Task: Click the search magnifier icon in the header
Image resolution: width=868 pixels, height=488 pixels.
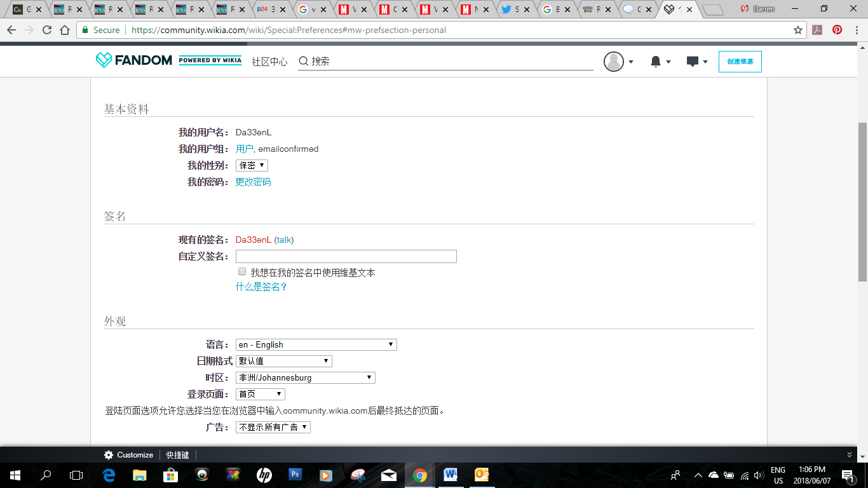Action: tap(304, 61)
